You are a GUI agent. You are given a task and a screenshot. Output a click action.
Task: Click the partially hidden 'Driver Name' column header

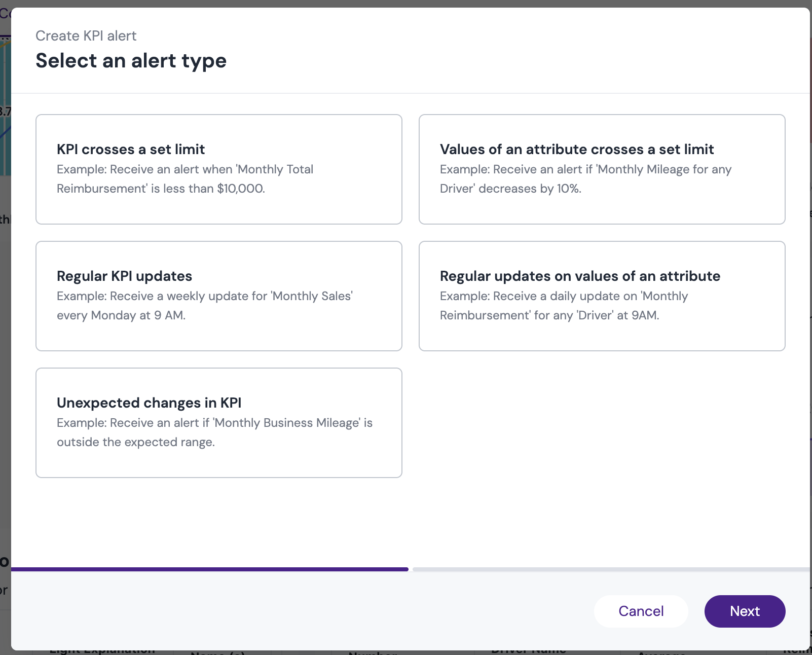point(529,652)
